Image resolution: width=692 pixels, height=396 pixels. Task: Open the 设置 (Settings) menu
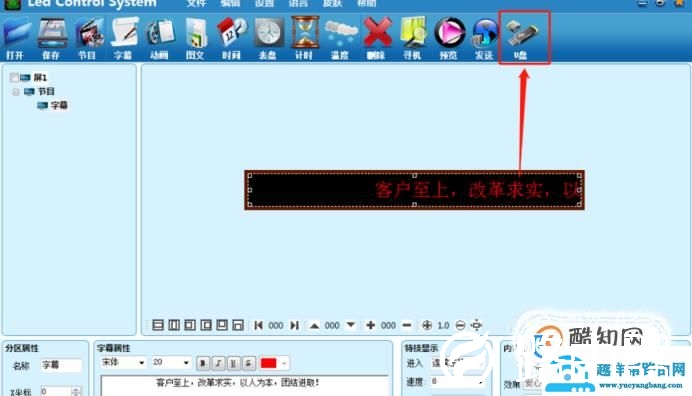point(264,4)
